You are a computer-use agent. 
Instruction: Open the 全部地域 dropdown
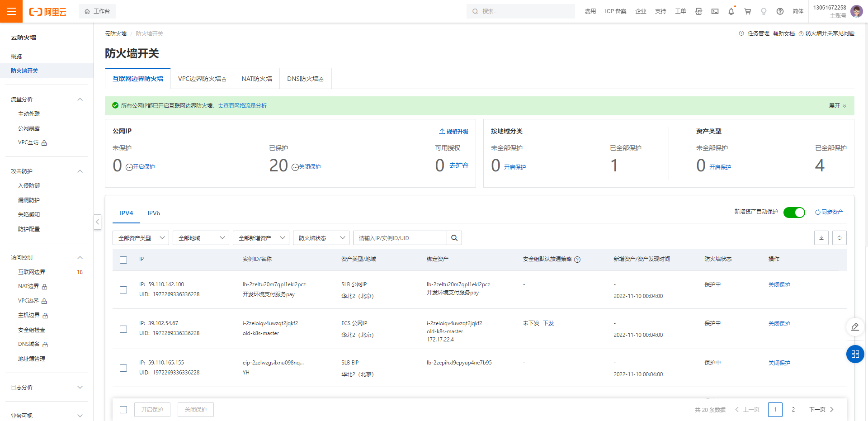point(201,238)
